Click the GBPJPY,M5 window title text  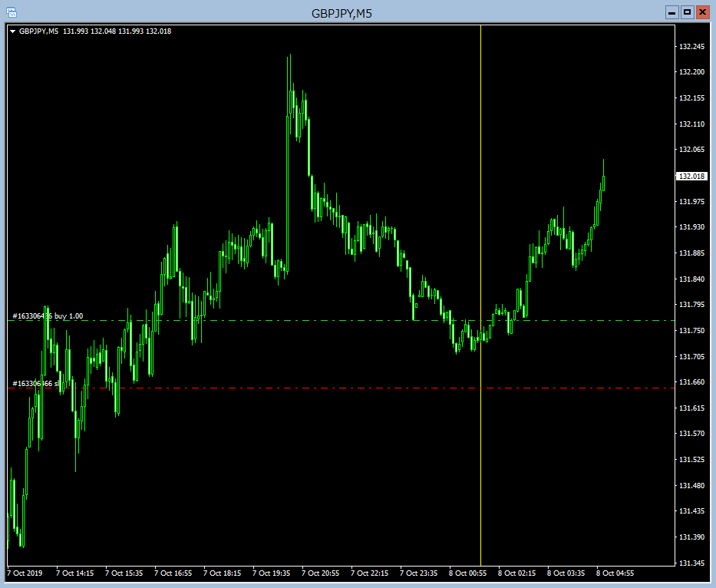(x=342, y=13)
